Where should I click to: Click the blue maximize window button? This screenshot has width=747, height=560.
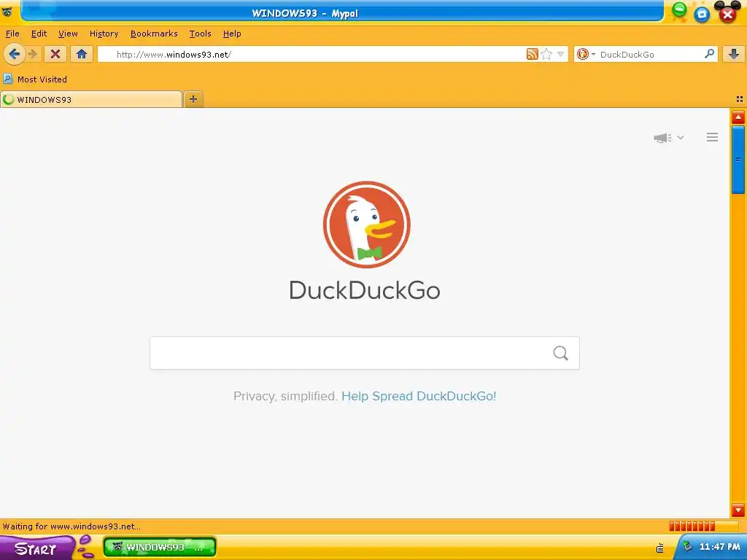pos(702,15)
